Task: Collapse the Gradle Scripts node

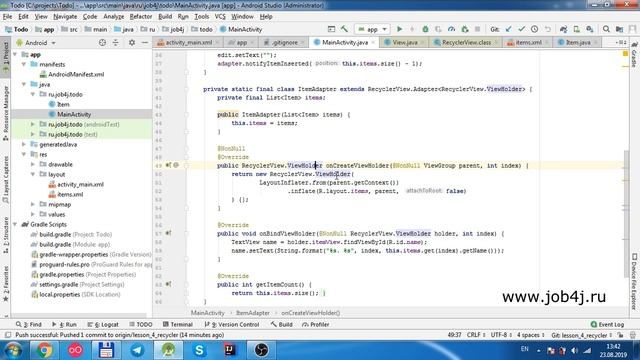Action: [x=15, y=224]
